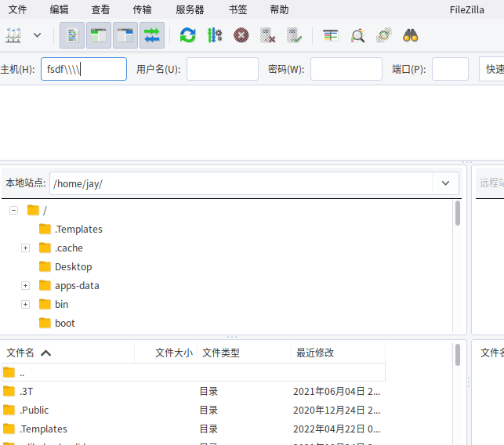Sort by 文件名 column header
The width and height of the screenshot is (504, 445).
(x=68, y=353)
